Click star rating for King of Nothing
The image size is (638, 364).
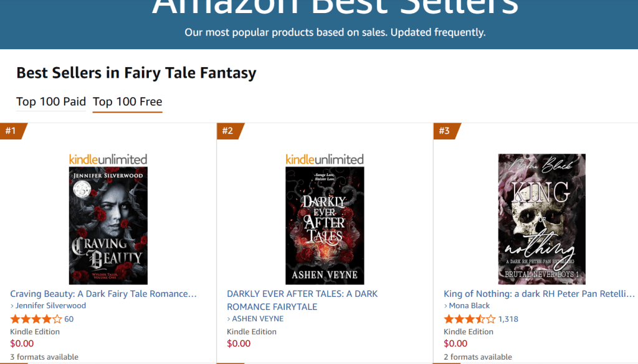pyautogui.click(x=470, y=319)
